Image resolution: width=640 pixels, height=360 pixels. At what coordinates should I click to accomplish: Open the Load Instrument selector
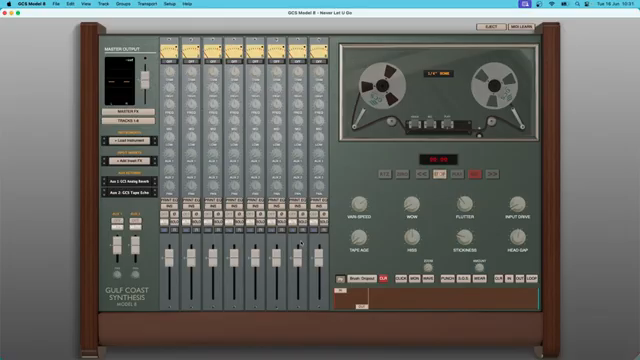tap(129, 140)
